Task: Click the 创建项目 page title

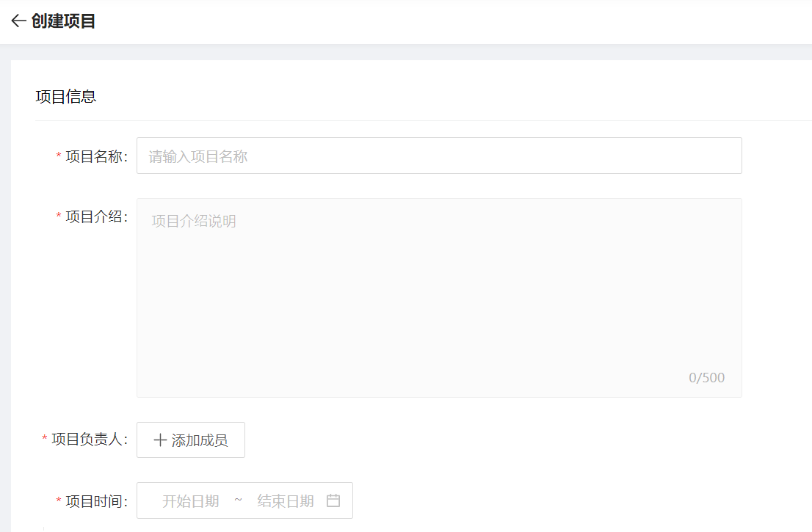Action: point(64,21)
